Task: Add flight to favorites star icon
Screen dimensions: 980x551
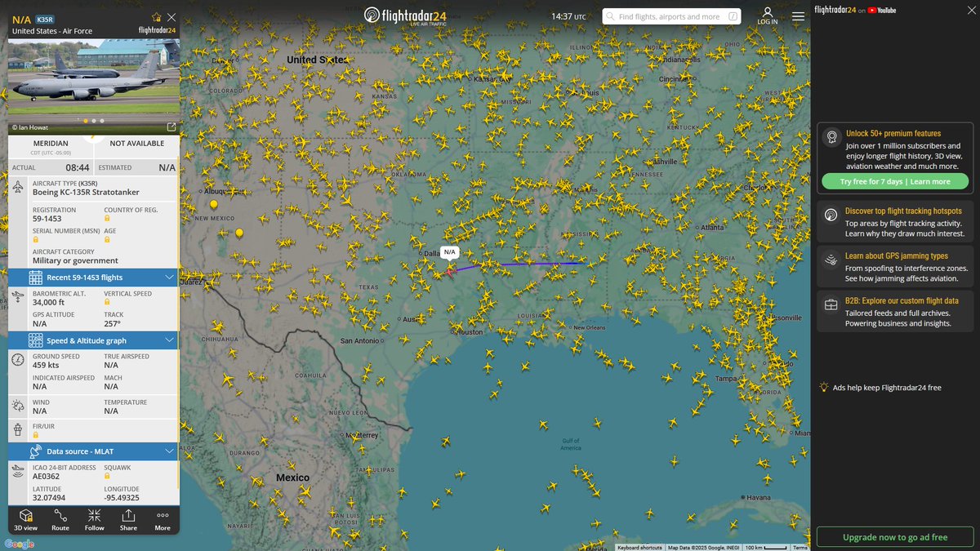Action: (x=157, y=17)
